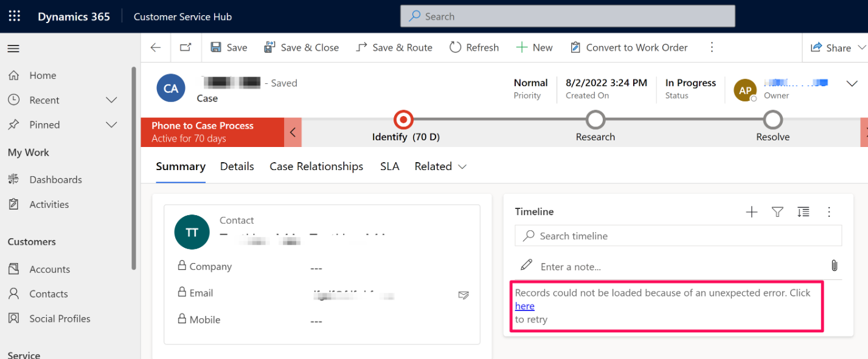Add a timeline record with plus icon
Image resolution: width=868 pixels, height=359 pixels.
click(x=752, y=212)
